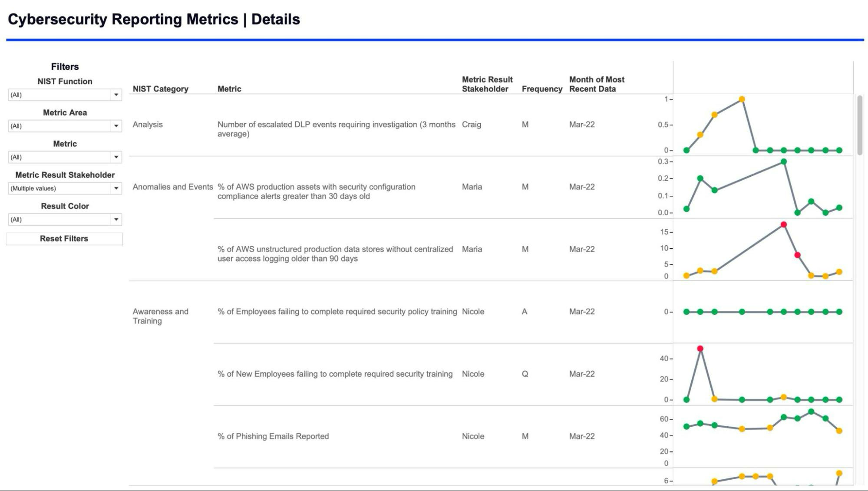
Task: Select the NIST Category column header
Action: [161, 89]
